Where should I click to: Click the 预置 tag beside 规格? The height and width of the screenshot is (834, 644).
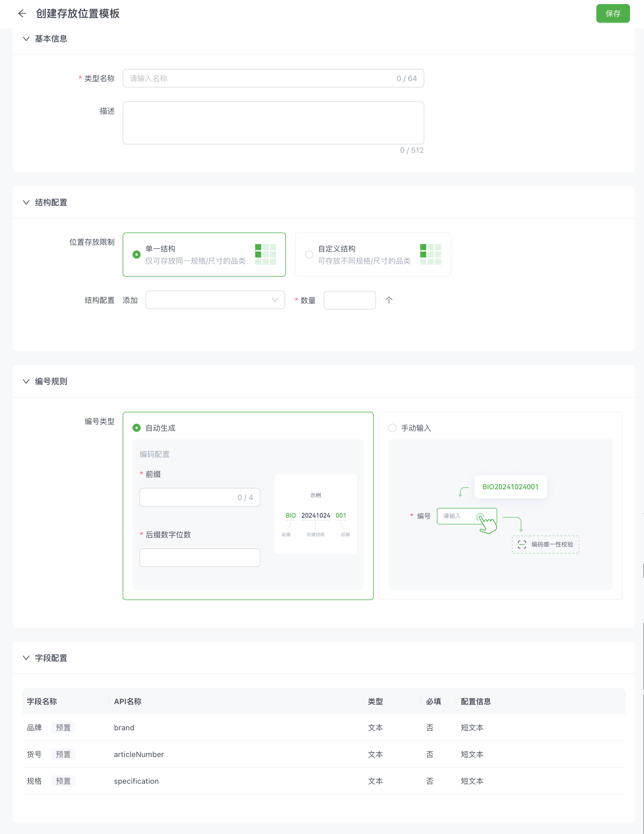coord(63,781)
